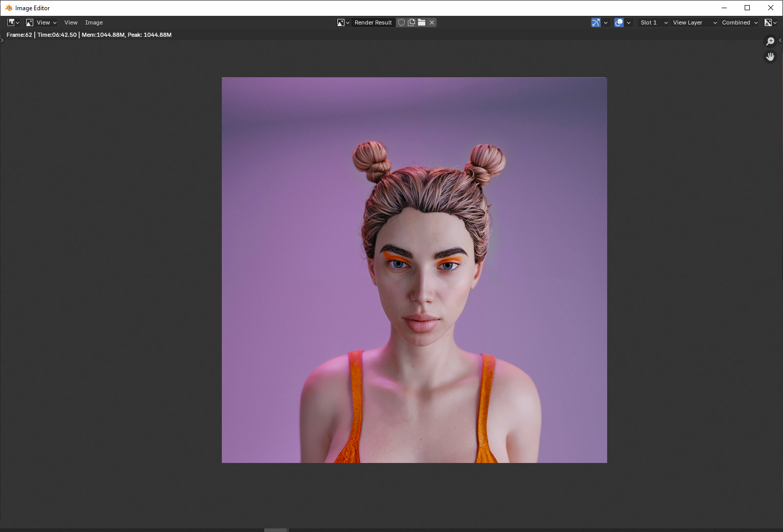Expand the gizmo options dropdown arrow
The image size is (783, 532).
[606, 22]
